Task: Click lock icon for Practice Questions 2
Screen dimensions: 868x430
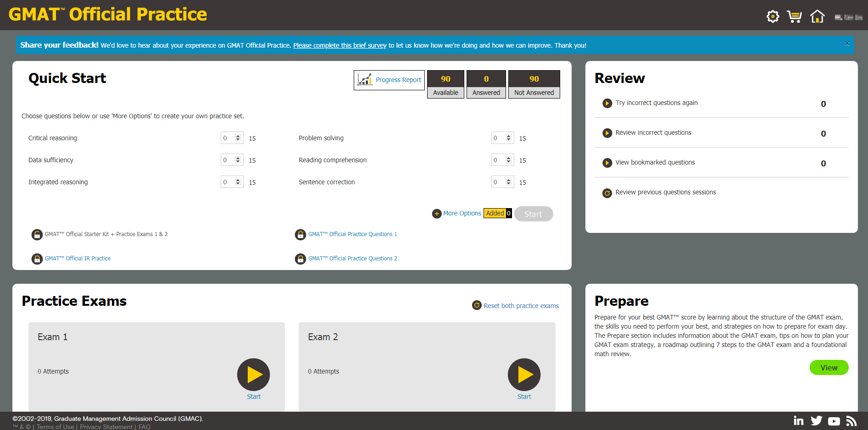Action: click(x=300, y=259)
